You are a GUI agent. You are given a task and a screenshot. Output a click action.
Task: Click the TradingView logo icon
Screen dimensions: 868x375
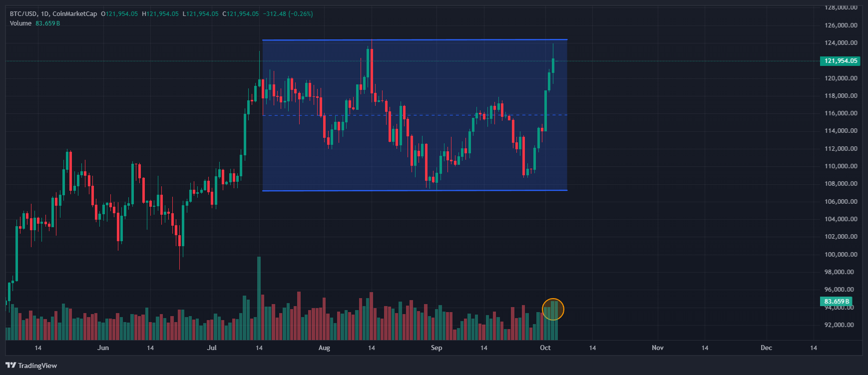pyautogui.click(x=10, y=366)
